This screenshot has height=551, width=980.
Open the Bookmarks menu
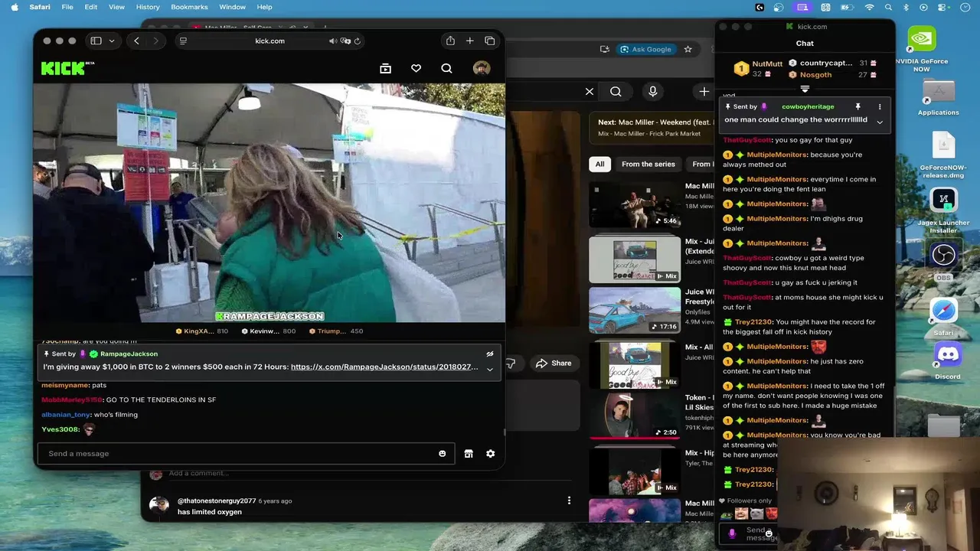point(189,7)
